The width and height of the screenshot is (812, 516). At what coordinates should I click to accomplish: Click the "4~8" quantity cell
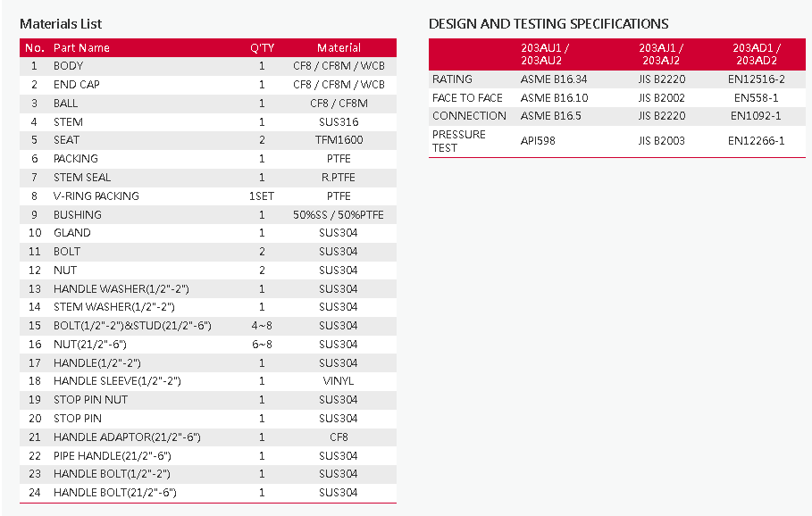(x=262, y=326)
